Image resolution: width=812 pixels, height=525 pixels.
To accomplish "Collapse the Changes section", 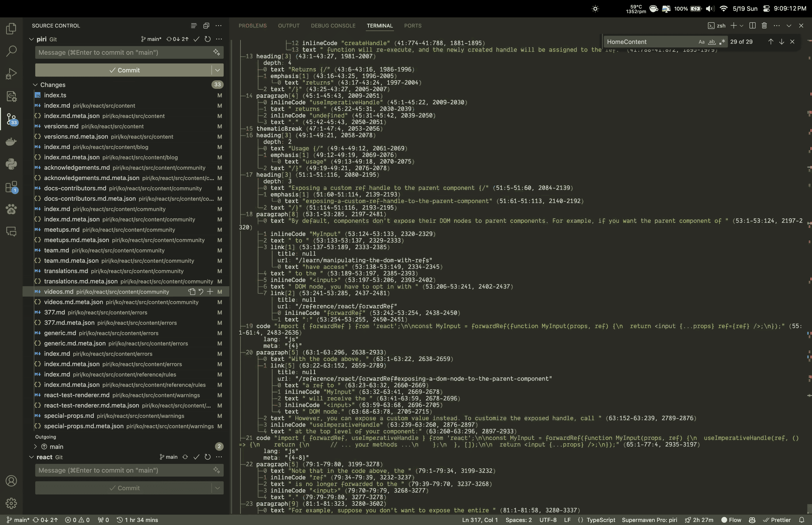I will click(x=35, y=85).
